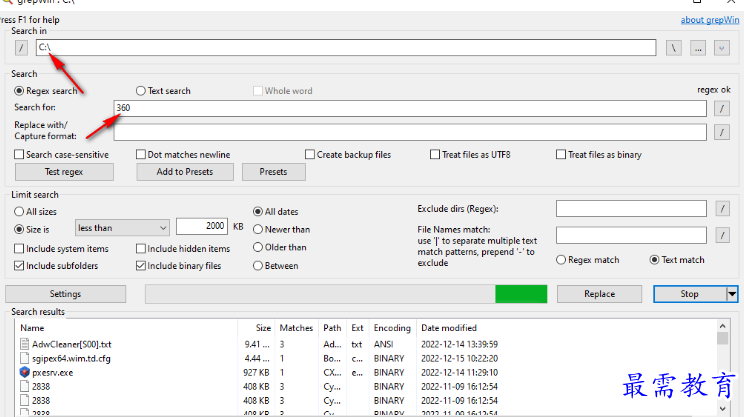Open the 'less than' size comparison dropdown
This screenshot has height=417, width=744.
click(122, 227)
